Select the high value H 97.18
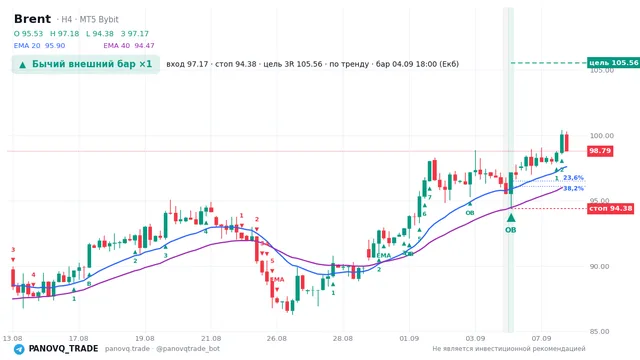The image size is (640, 360). [64, 34]
